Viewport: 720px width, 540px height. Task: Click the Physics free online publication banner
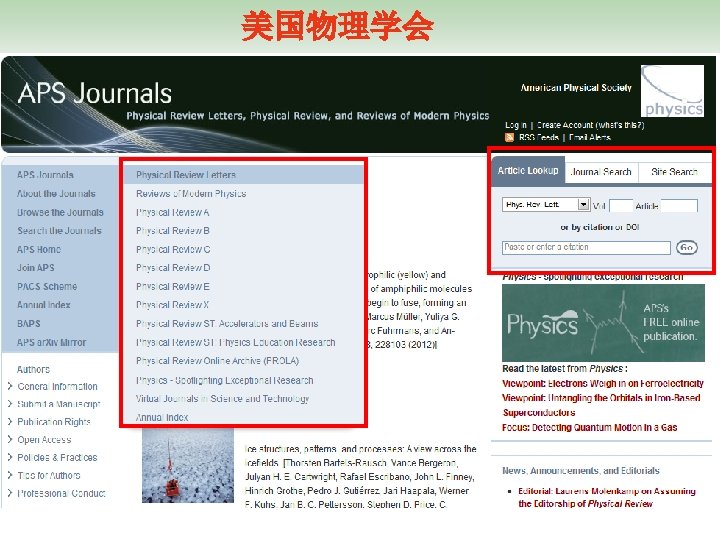point(603,323)
